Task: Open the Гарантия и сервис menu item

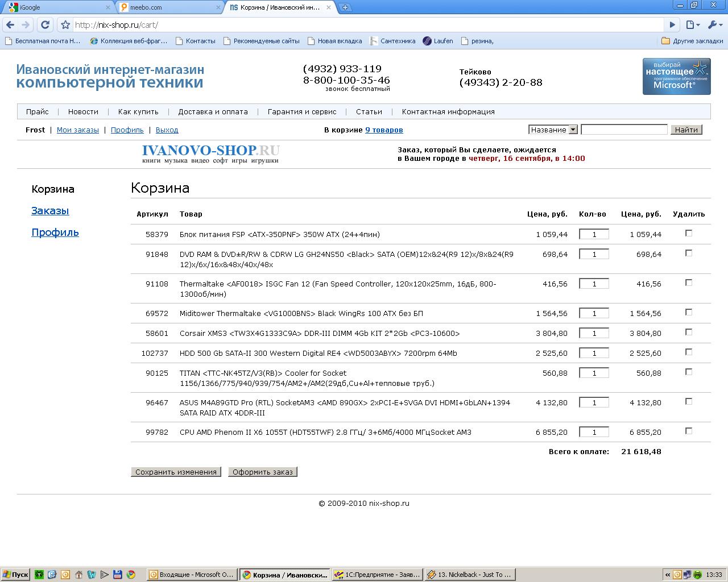Action: pos(302,112)
